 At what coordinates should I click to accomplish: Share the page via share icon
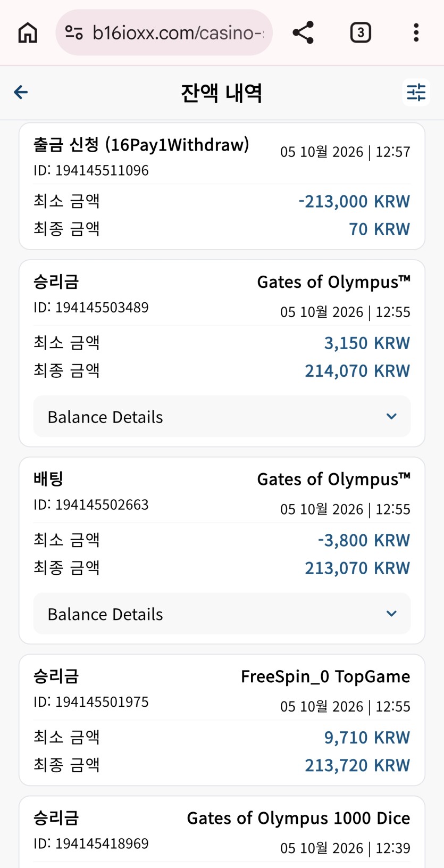point(303,32)
